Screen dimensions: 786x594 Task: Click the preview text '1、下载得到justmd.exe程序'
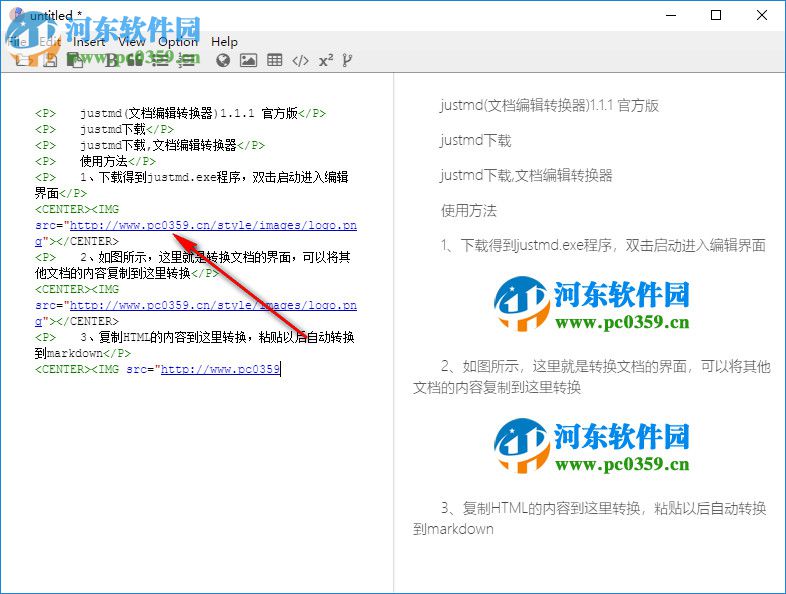tap(526, 245)
